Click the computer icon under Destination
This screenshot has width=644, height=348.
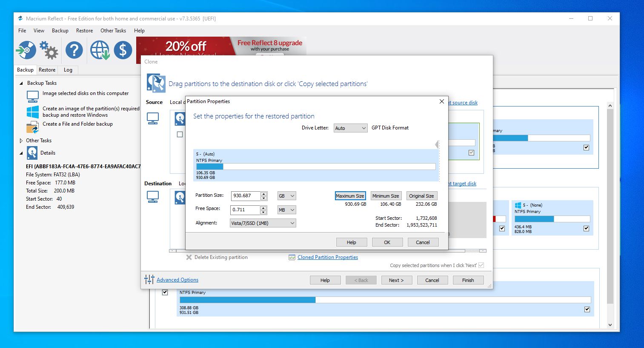tap(153, 197)
